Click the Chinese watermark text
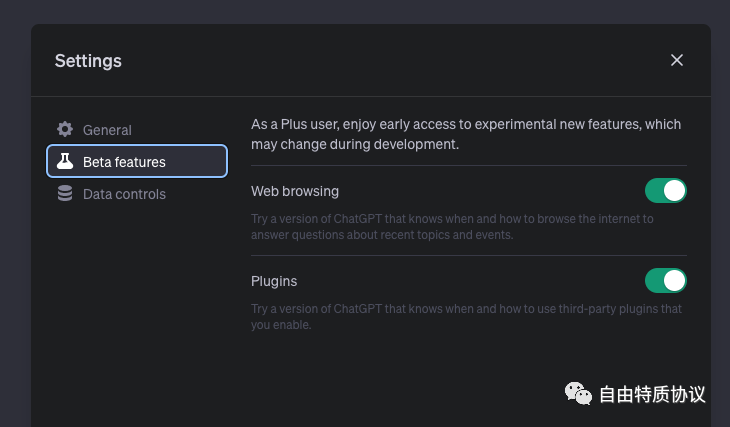 (x=652, y=394)
